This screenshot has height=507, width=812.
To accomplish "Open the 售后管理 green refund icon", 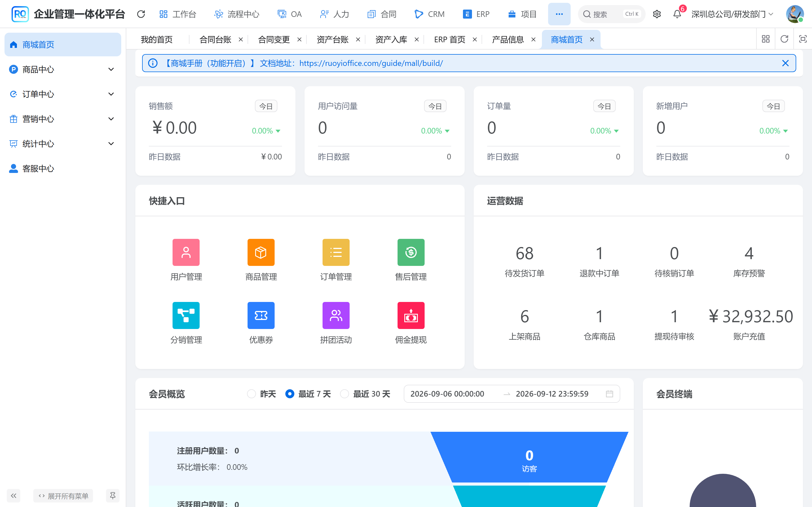I will pos(411,252).
